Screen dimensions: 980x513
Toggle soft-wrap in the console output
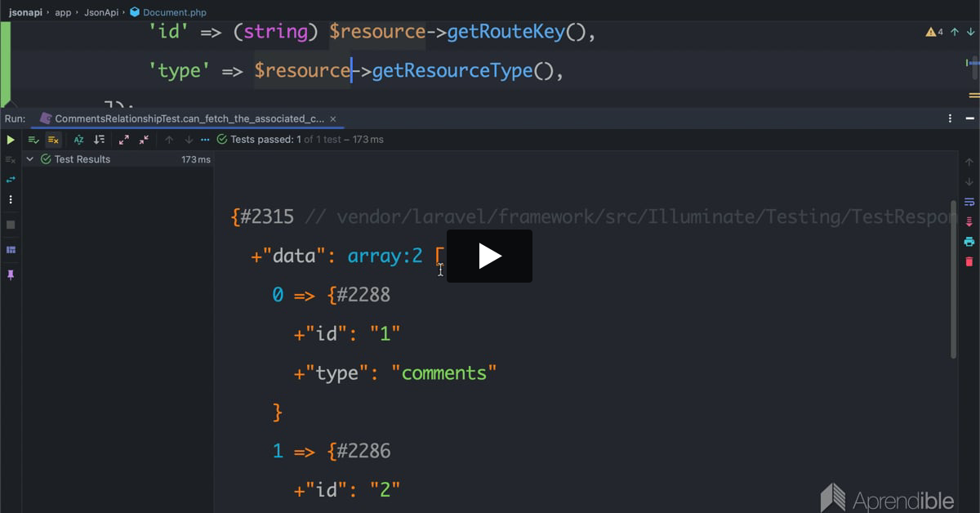pos(969,201)
